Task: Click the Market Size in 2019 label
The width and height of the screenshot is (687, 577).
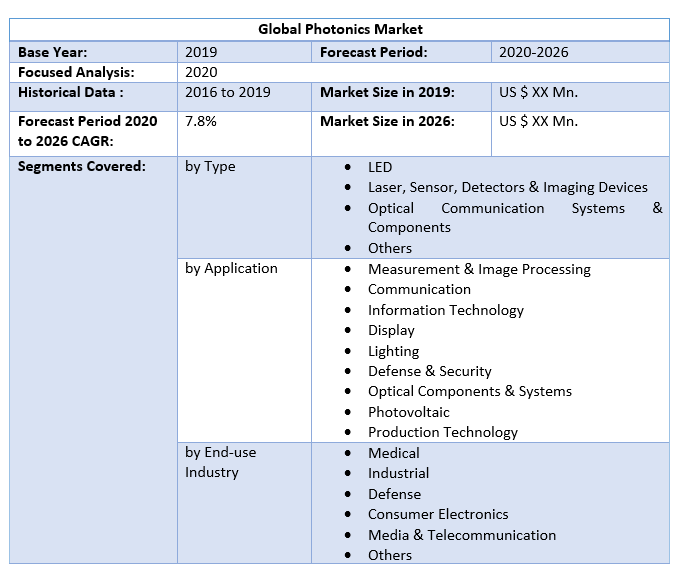Action: tap(387, 92)
